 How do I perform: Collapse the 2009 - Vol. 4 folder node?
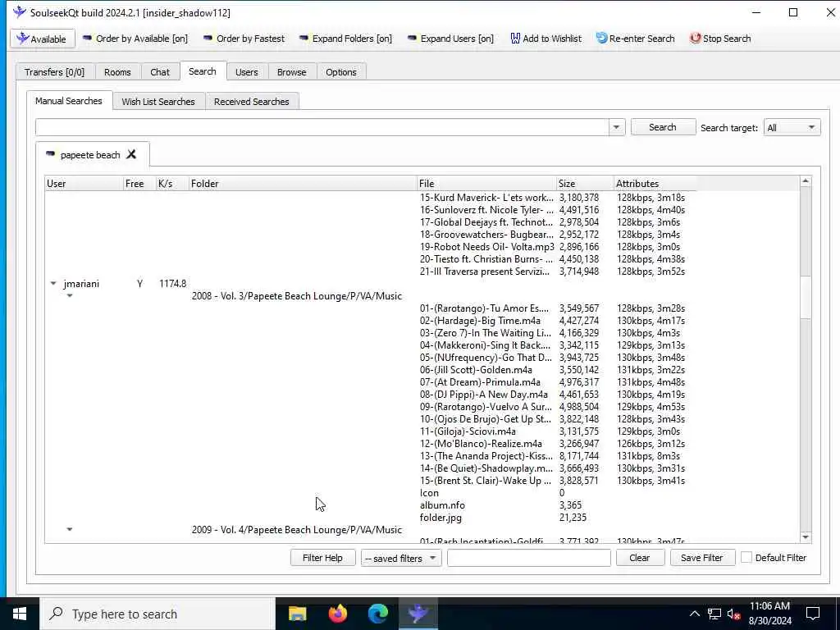click(x=69, y=529)
